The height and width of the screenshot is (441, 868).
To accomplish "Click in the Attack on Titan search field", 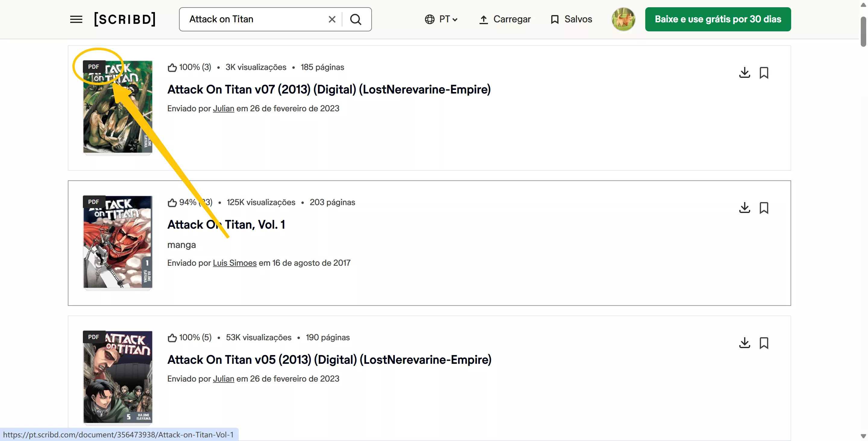I will [x=253, y=19].
